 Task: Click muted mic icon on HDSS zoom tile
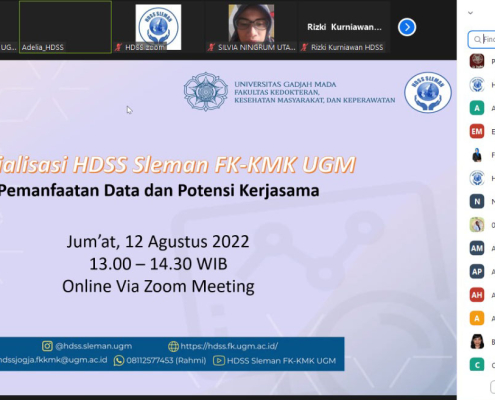pyautogui.click(x=118, y=47)
